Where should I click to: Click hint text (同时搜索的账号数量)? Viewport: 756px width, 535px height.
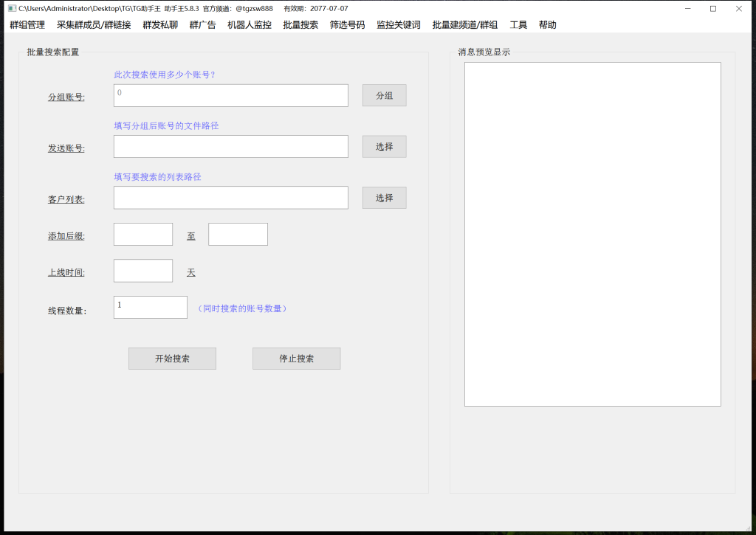242,308
